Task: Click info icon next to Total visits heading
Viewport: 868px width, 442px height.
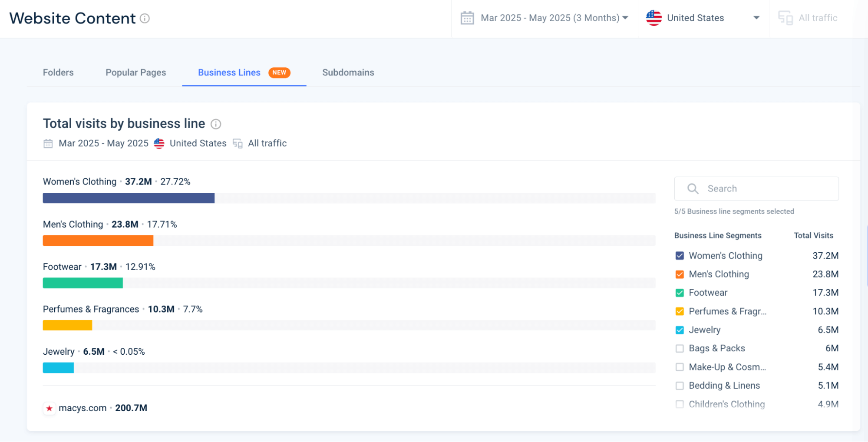Action: pos(216,124)
